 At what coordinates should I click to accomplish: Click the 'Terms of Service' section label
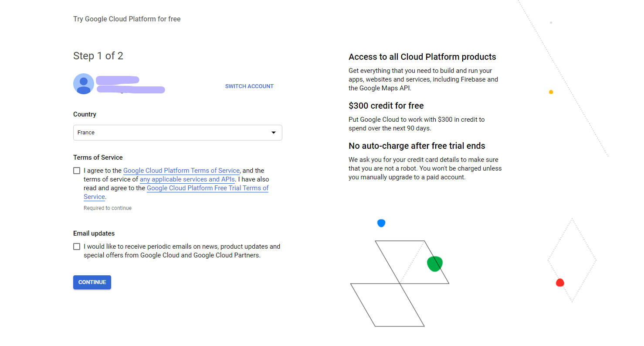pos(98,158)
